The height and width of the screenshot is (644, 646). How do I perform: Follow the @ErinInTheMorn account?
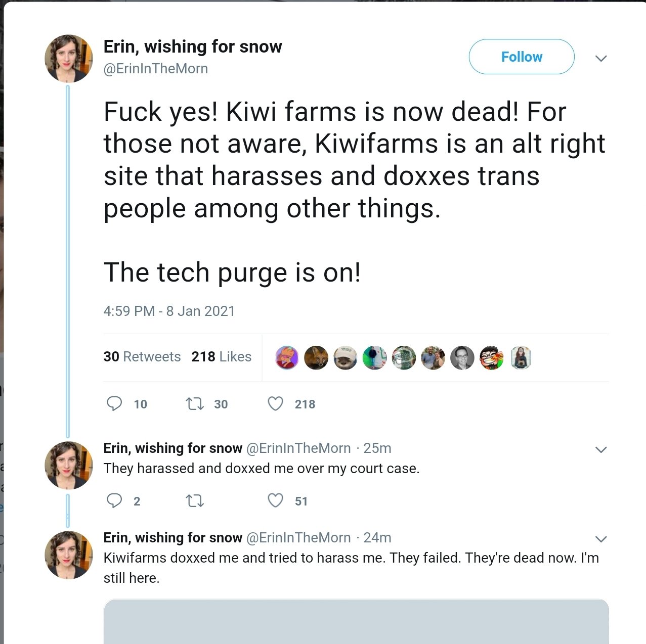(x=521, y=57)
